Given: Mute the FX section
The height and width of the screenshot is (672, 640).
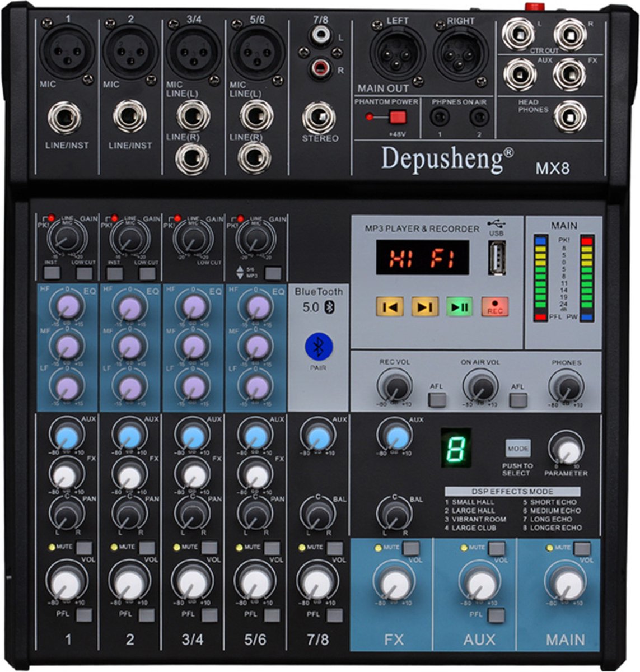Looking at the screenshot, I should pos(410,548).
